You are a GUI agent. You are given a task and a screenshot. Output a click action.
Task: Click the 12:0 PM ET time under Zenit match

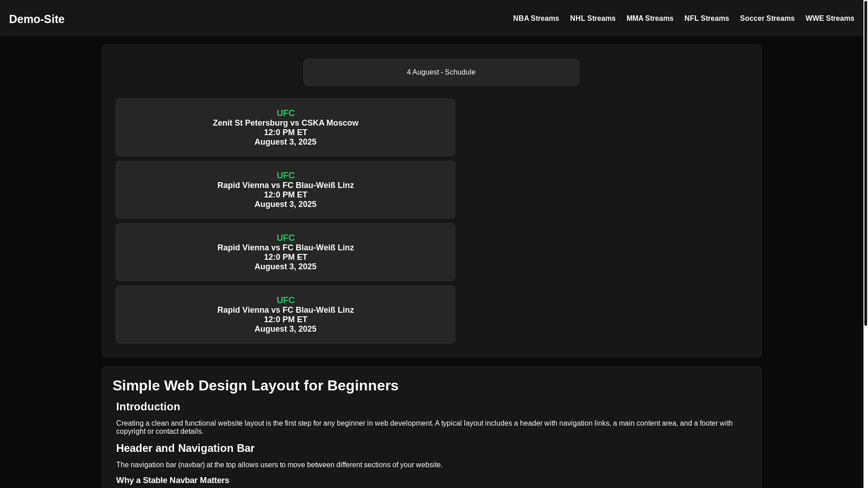[285, 132]
